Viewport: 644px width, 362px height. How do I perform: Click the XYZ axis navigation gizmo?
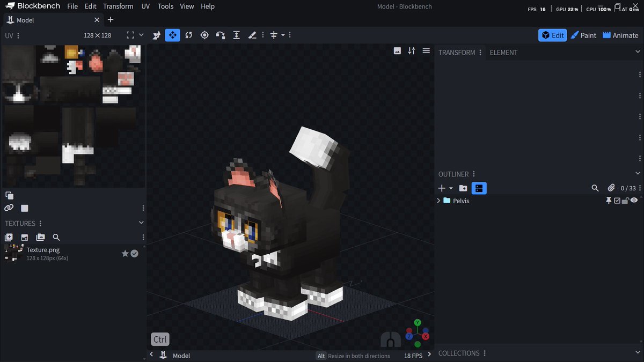417,333
